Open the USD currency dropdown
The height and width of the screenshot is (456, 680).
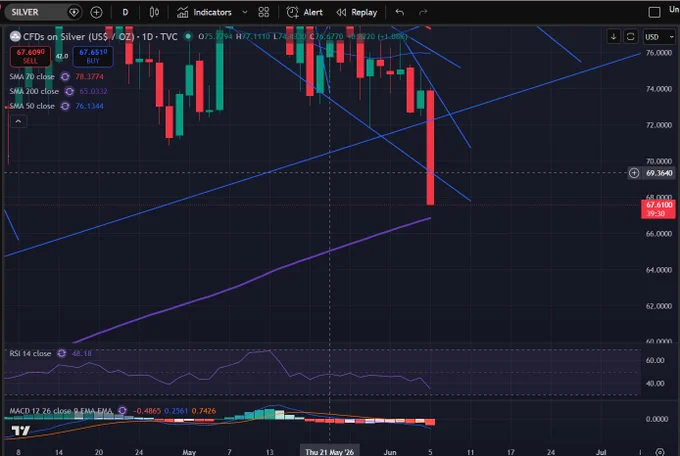pyautogui.click(x=659, y=37)
